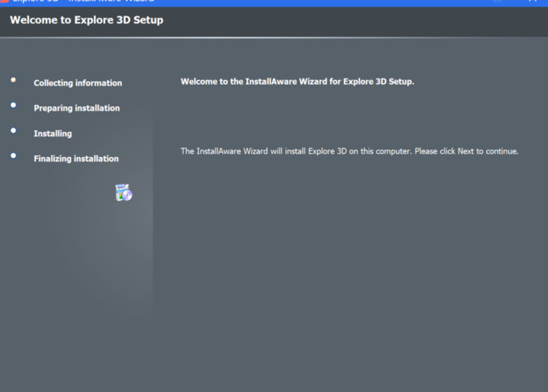548x392 pixels.
Task: Select the Preparing installation step label
Action: [x=77, y=108]
